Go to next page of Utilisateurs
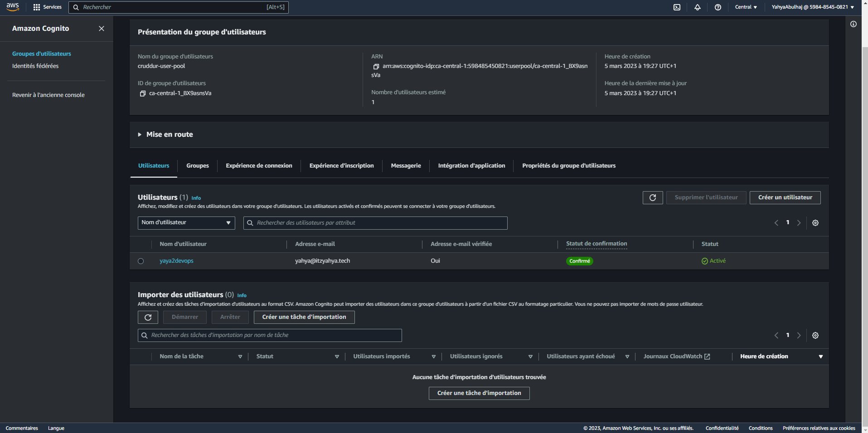The width and height of the screenshot is (868, 433). [x=799, y=223]
